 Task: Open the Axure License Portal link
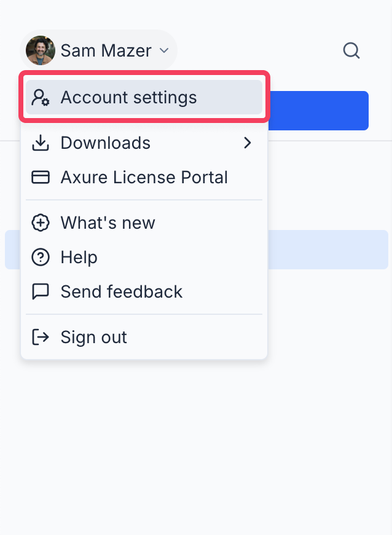pos(144,178)
